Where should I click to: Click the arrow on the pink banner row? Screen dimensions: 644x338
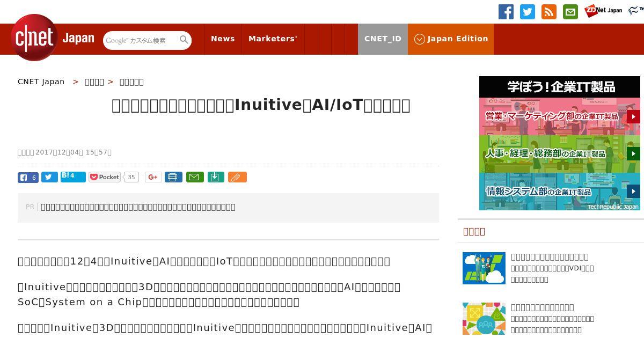click(x=633, y=116)
